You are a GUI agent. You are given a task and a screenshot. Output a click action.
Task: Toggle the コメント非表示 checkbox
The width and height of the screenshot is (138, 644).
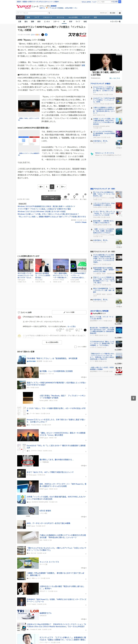(x=75, y=347)
